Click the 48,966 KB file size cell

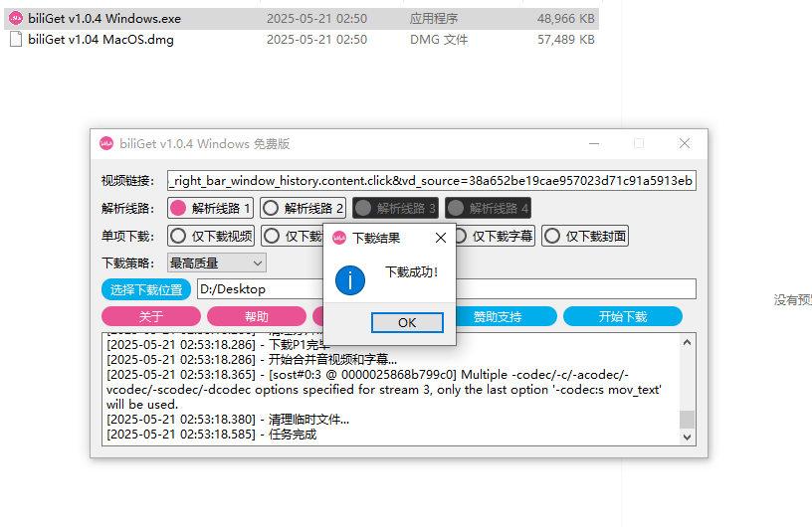click(x=565, y=19)
